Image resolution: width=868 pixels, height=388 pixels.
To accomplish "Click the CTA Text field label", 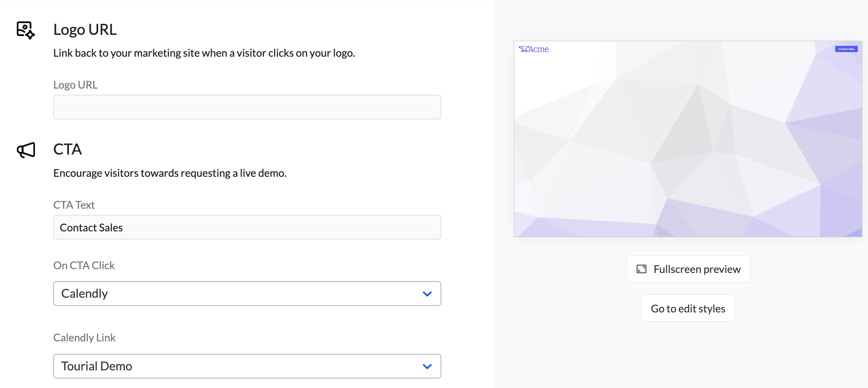I will (74, 205).
